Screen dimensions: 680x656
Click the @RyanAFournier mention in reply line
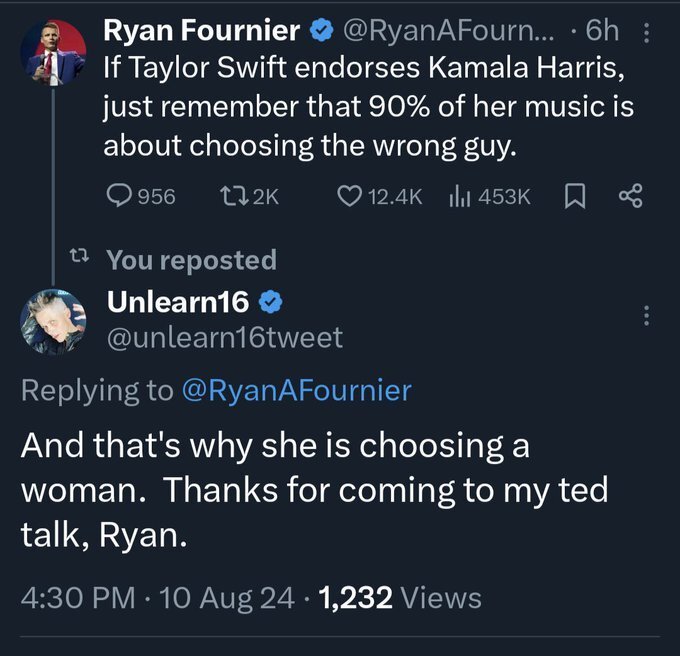[x=296, y=390]
